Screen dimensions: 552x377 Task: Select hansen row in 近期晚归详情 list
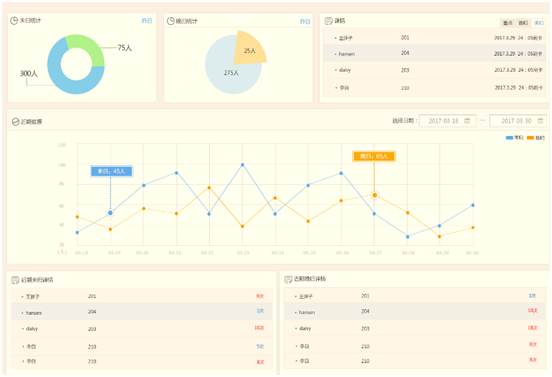[415, 312]
